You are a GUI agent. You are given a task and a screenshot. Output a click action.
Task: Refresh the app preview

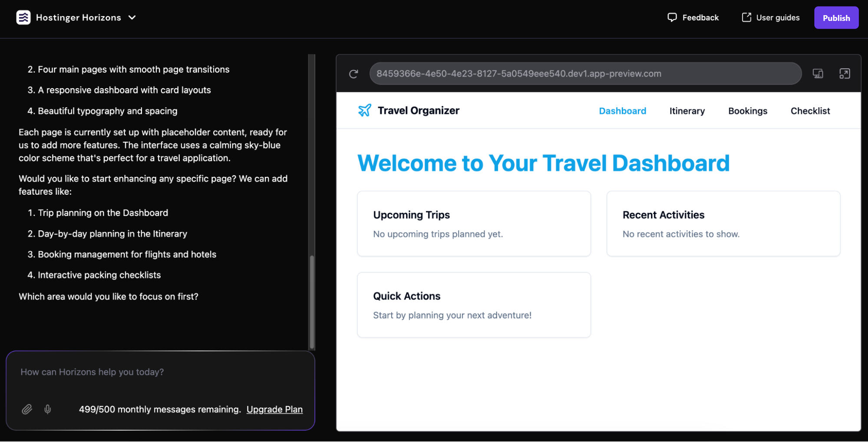pos(353,73)
